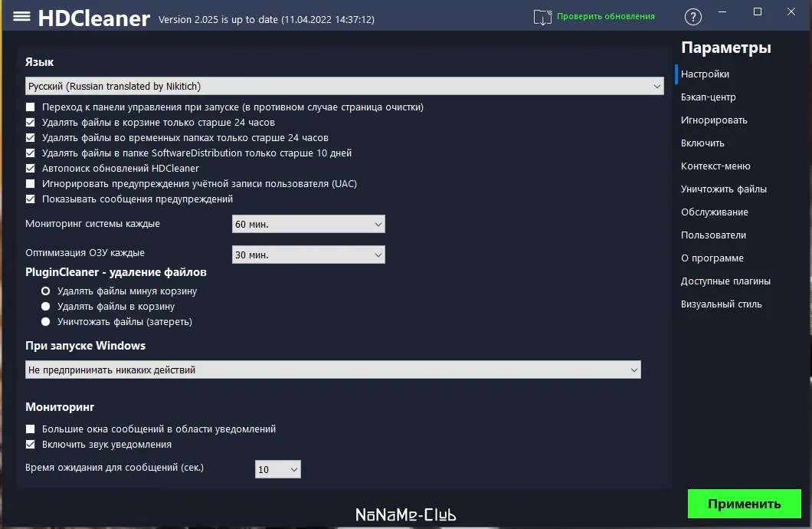Minimize the HDCleaner window
This screenshot has height=529, width=812.
point(722,11)
